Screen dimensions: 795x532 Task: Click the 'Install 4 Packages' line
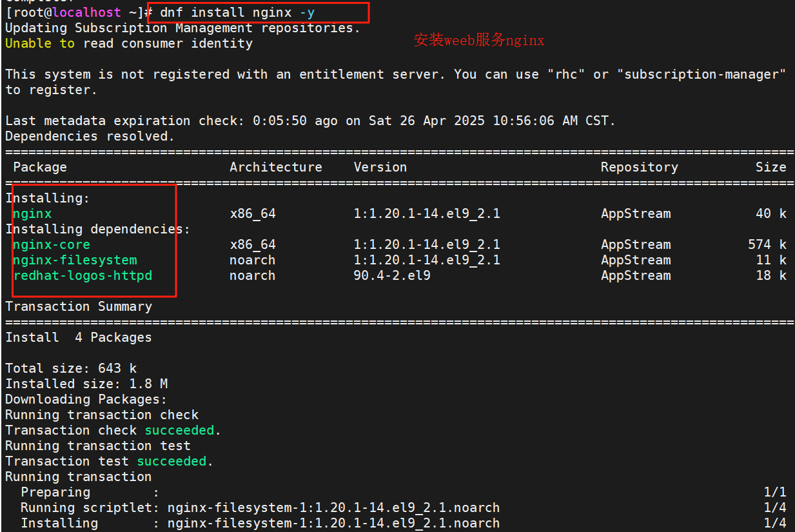(x=79, y=337)
